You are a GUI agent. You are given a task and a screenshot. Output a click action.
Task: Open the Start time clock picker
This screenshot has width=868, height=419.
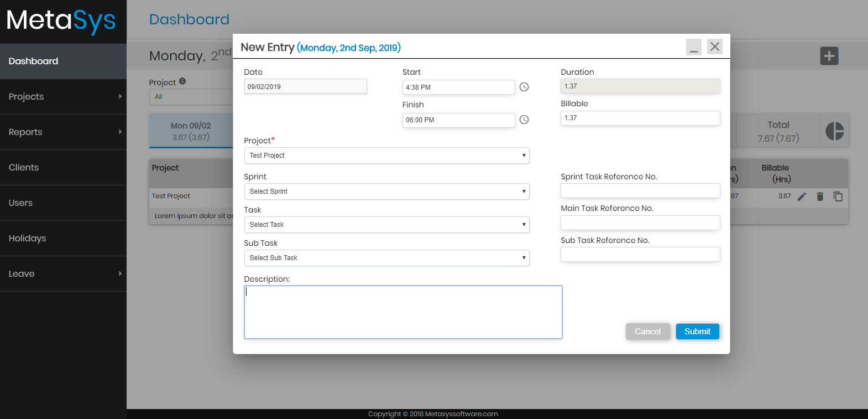coord(524,87)
